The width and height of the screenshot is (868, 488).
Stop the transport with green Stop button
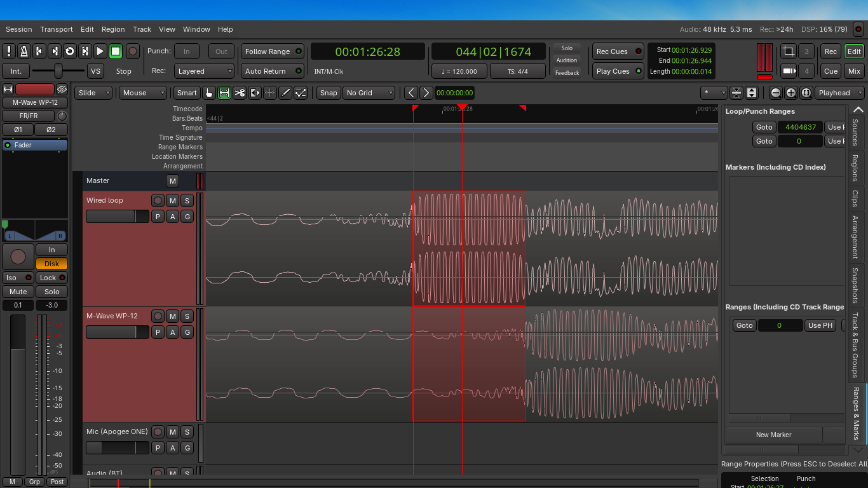click(116, 51)
